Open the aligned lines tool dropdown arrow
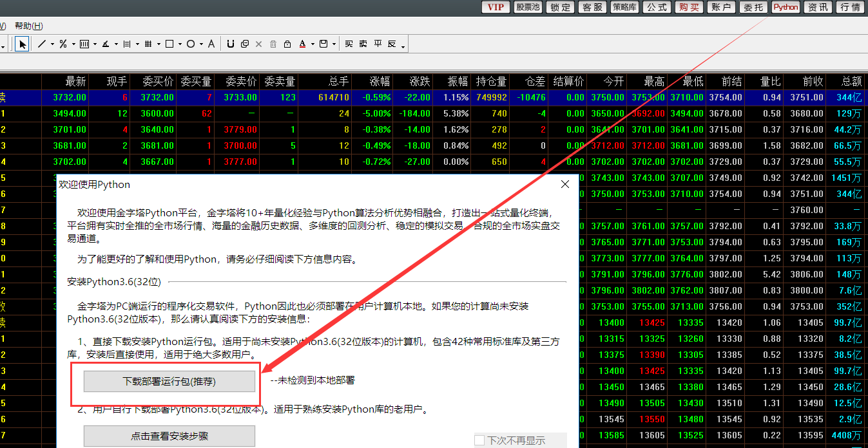868x448 pixels. coord(137,44)
